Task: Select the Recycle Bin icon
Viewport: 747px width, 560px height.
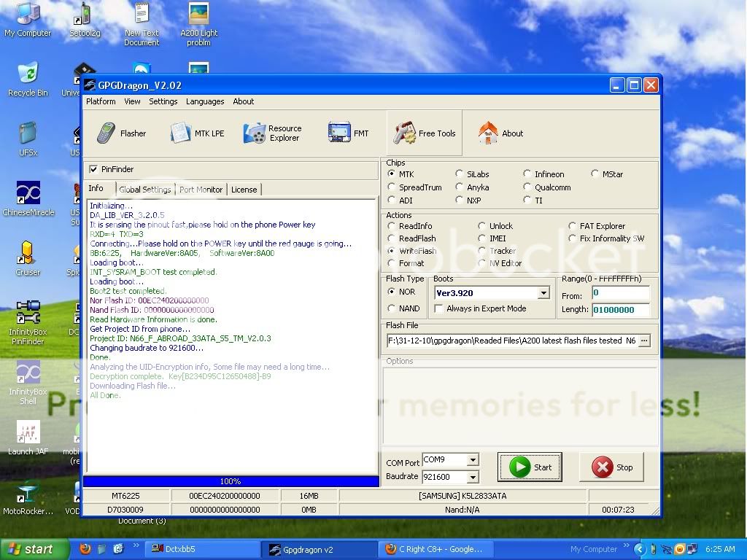Action: (28, 79)
